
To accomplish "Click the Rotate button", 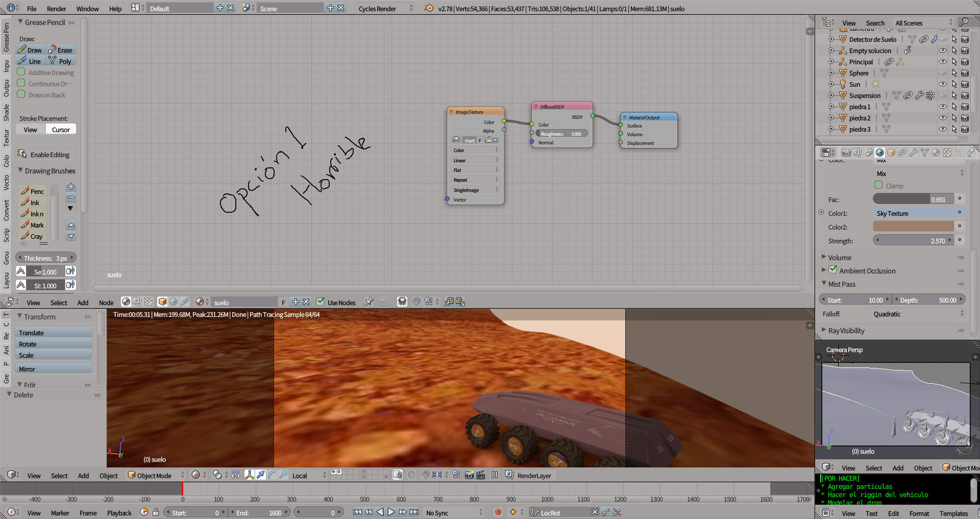I will (54, 344).
